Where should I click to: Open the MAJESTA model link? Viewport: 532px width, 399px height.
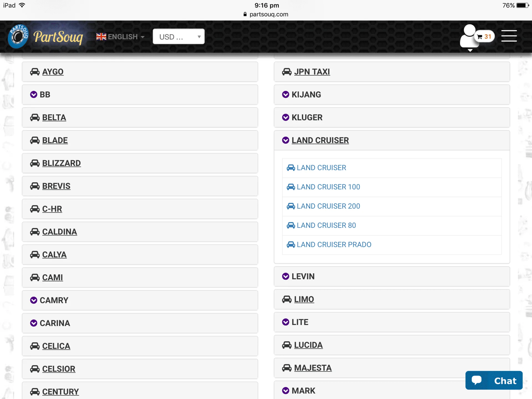(x=313, y=368)
